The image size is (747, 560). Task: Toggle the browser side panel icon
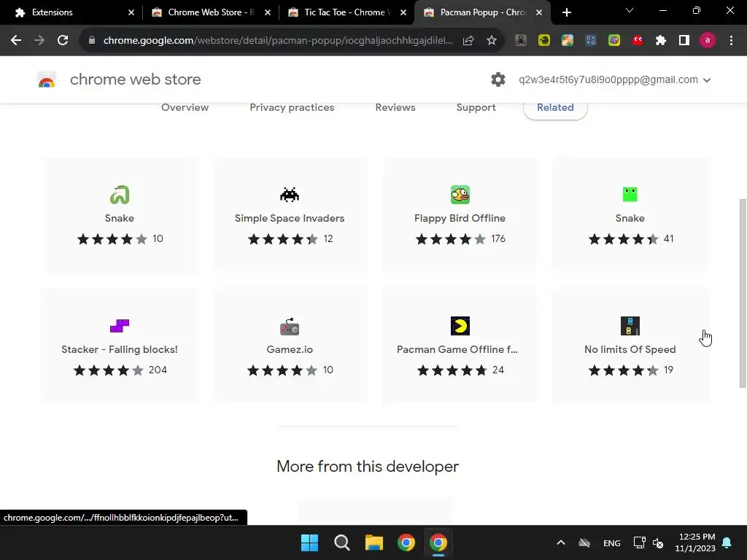tap(684, 41)
